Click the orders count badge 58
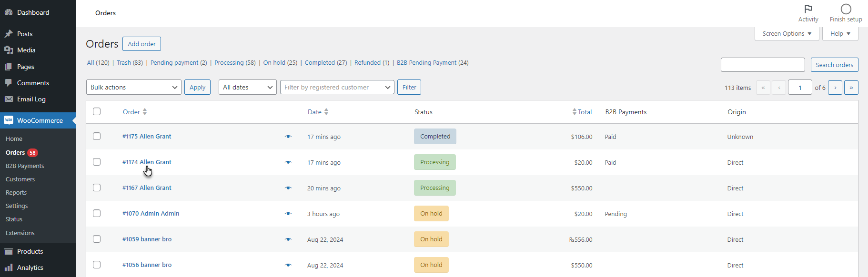The image size is (868, 277). click(32, 153)
